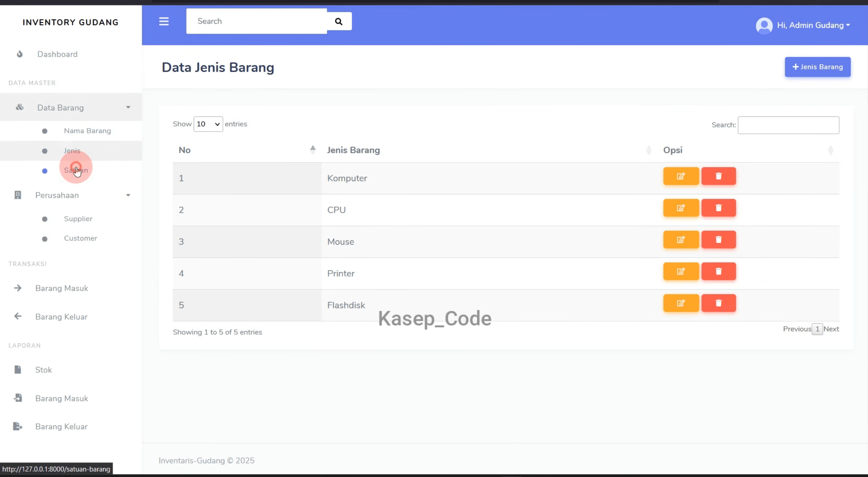
Task: Open the Show entries dropdown
Action: pos(208,124)
